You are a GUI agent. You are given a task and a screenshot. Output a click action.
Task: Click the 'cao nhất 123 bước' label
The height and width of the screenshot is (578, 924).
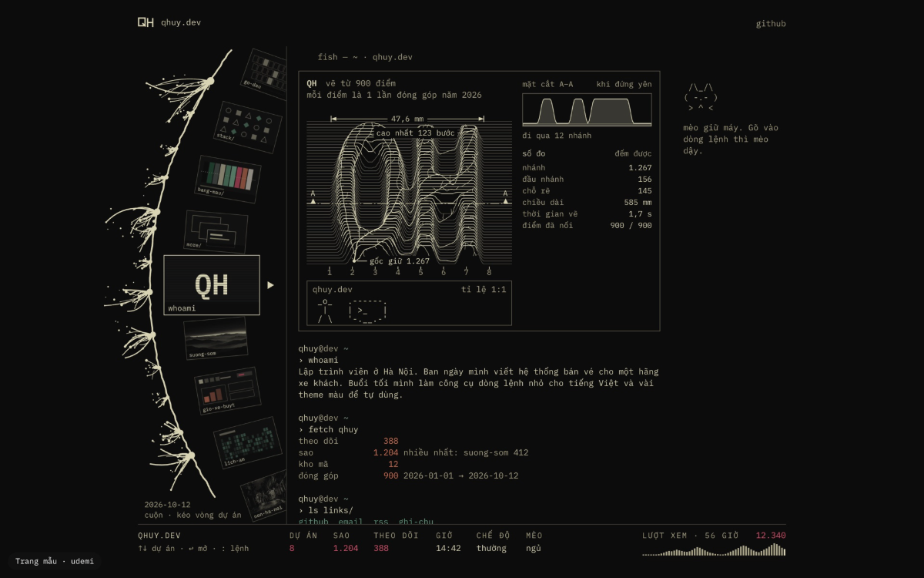[416, 133]
